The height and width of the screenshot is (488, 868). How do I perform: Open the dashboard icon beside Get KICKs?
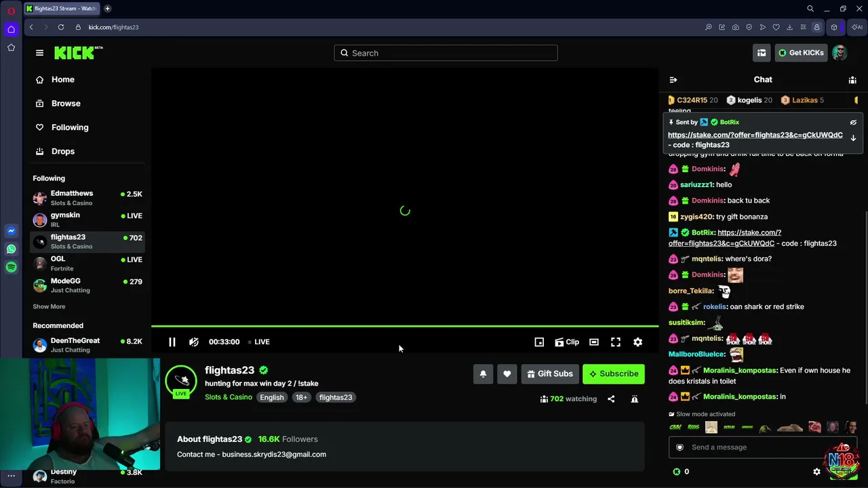point(762,53)
